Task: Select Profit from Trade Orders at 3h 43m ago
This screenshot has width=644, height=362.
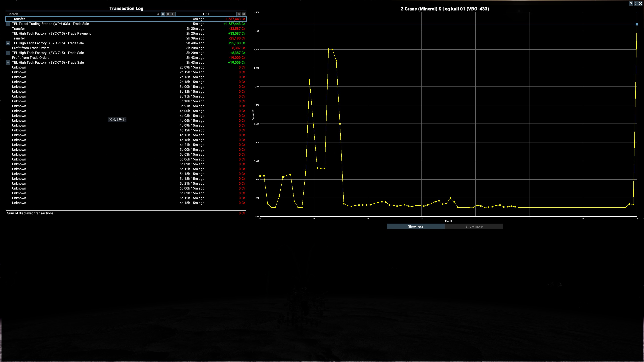Action: click(x=126, y=58)
